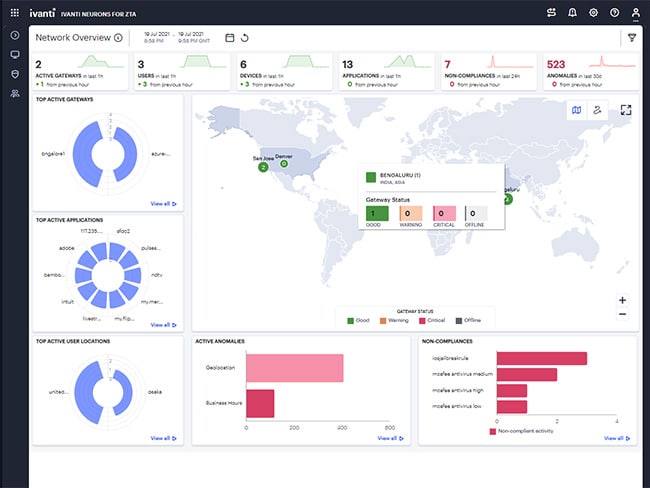Switch to map view toggle
The width and height of the screenshot is (650, 488).
click(576, 110)
